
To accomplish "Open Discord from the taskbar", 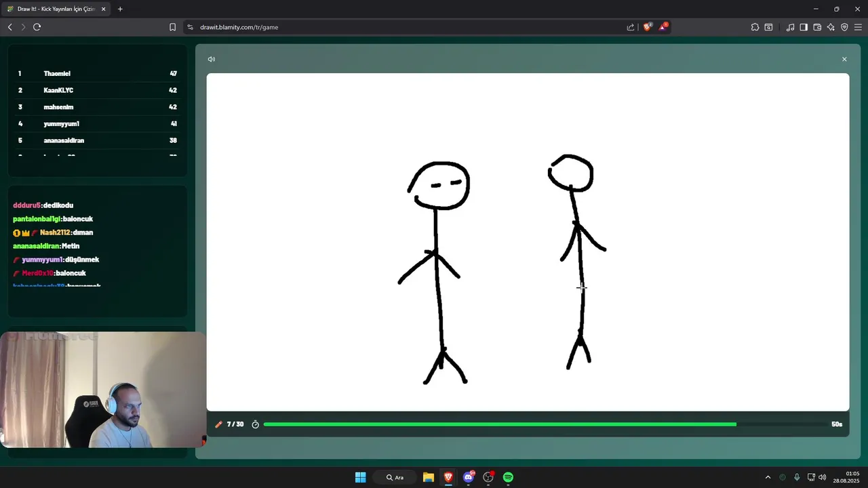I will point(469,477).
